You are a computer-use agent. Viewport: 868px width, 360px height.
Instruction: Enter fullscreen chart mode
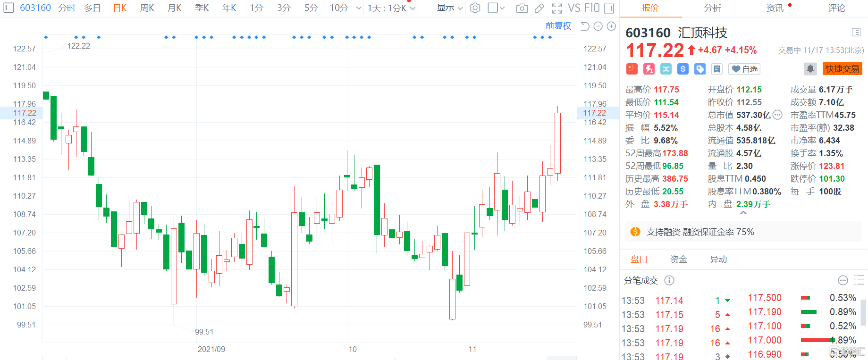pos(557,8)
